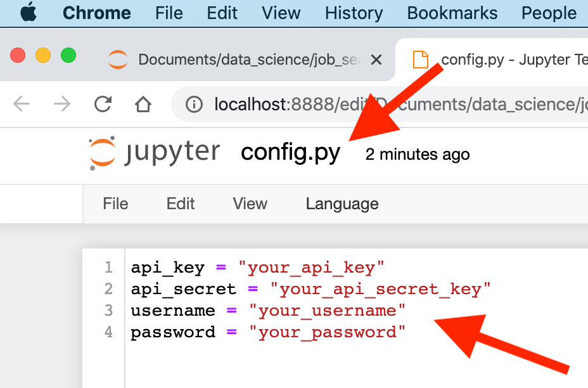Open the Bookmarks menu
This screenshot has width=588, height=388.
pyautogui.click(x=451, y=12)
